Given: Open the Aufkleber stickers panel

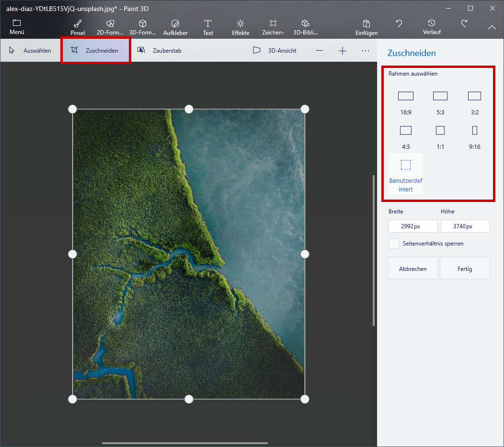Looking at the screenshot, I should coord(175,27).
